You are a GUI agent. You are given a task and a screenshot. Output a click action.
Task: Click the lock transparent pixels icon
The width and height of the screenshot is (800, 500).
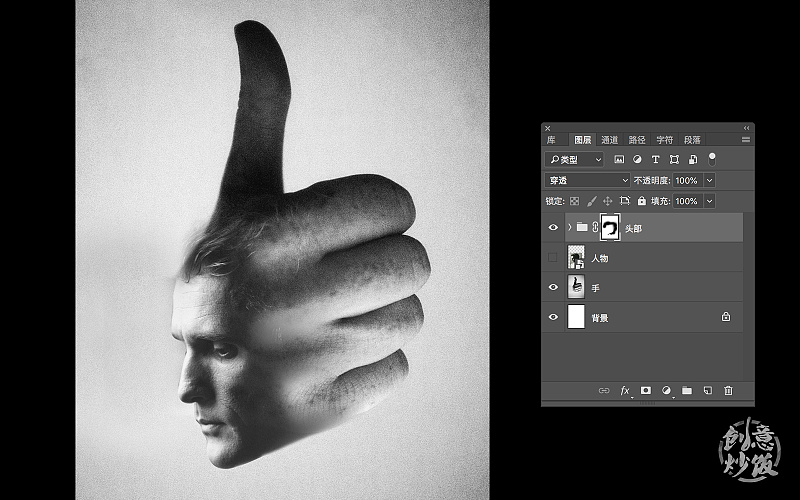[x=575, y=201]
